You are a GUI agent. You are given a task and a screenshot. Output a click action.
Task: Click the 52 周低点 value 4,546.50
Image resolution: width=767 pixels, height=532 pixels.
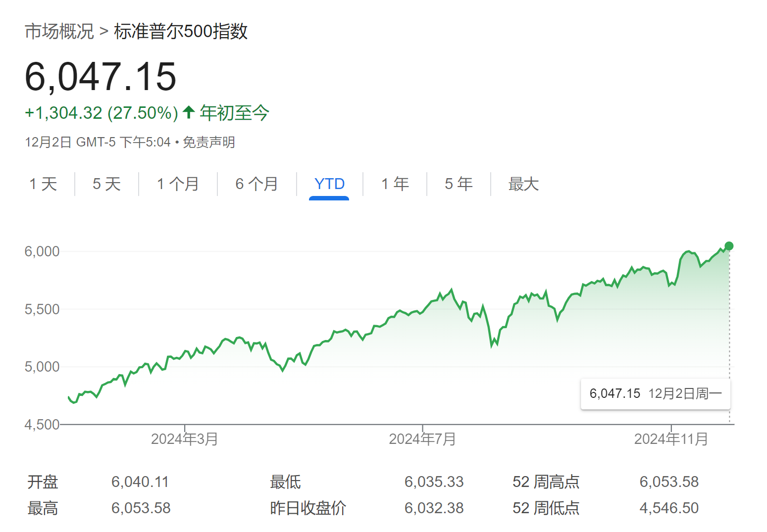pos(669,508)
